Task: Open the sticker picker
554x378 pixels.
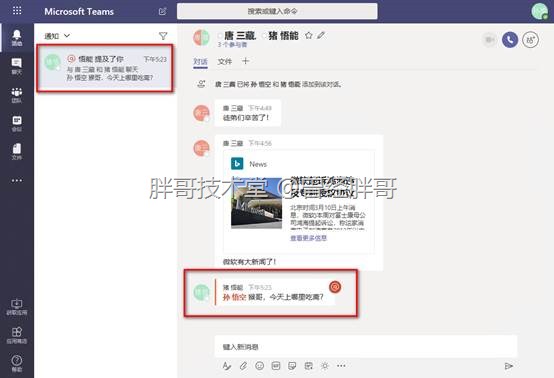Action: tap(292, 366)
